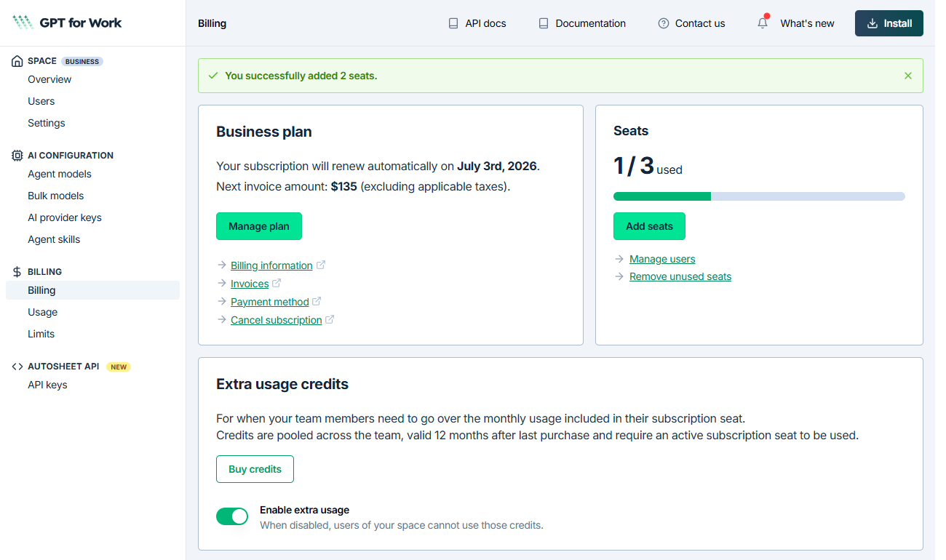The image size is (946, 560).
Task: Click the Buy credits button
Action: (255, 469)
